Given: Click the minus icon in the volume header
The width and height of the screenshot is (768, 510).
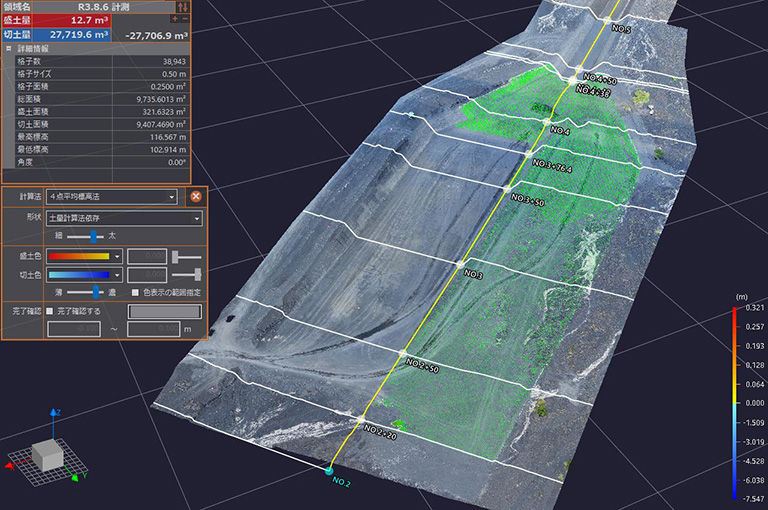Looking at the screenshot, I should 185,19.
